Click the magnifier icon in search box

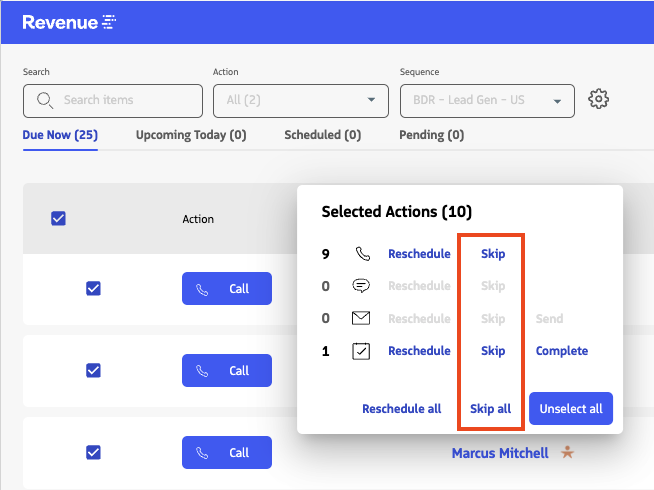coord(45,101)
